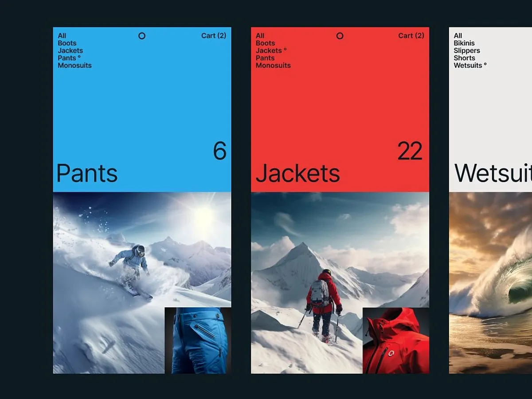
Task: Click the large Jackets category heading
Action: (298, 173)
